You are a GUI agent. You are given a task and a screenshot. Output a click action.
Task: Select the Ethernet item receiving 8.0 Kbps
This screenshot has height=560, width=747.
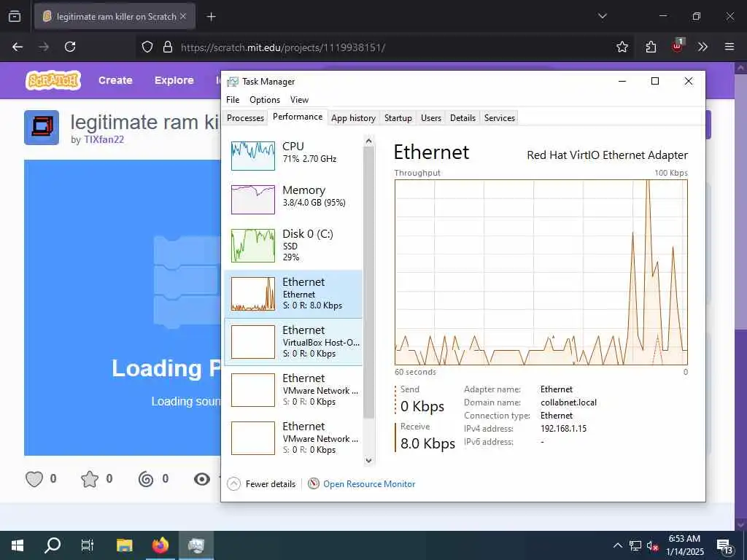pyautogui.click(x=293, y=294)
